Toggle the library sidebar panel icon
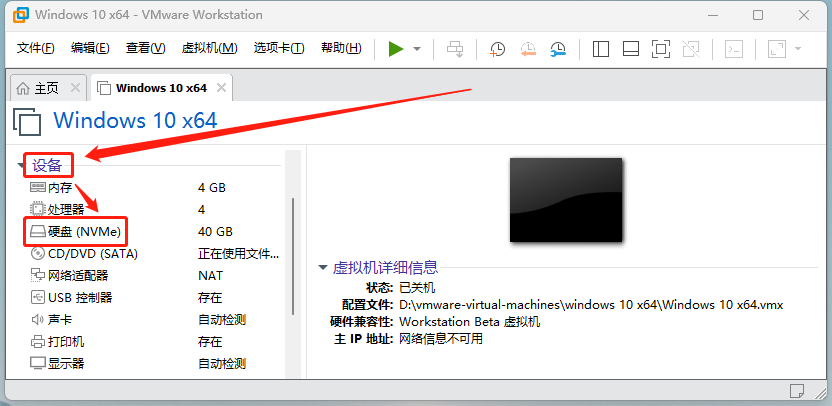This screenshot has height=406, width=832. pos(600,49)
